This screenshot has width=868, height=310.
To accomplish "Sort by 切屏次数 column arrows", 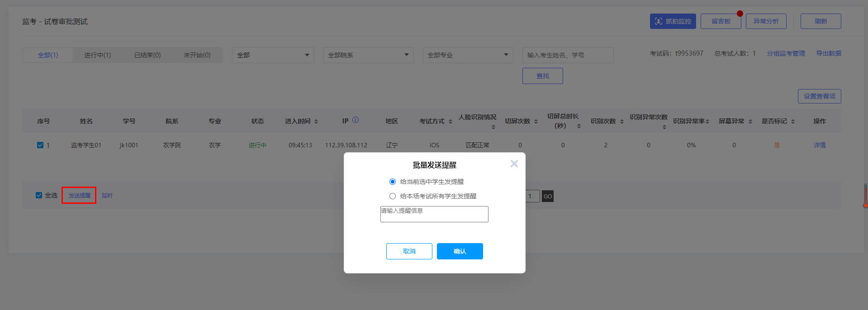I will tap(536, 122).
